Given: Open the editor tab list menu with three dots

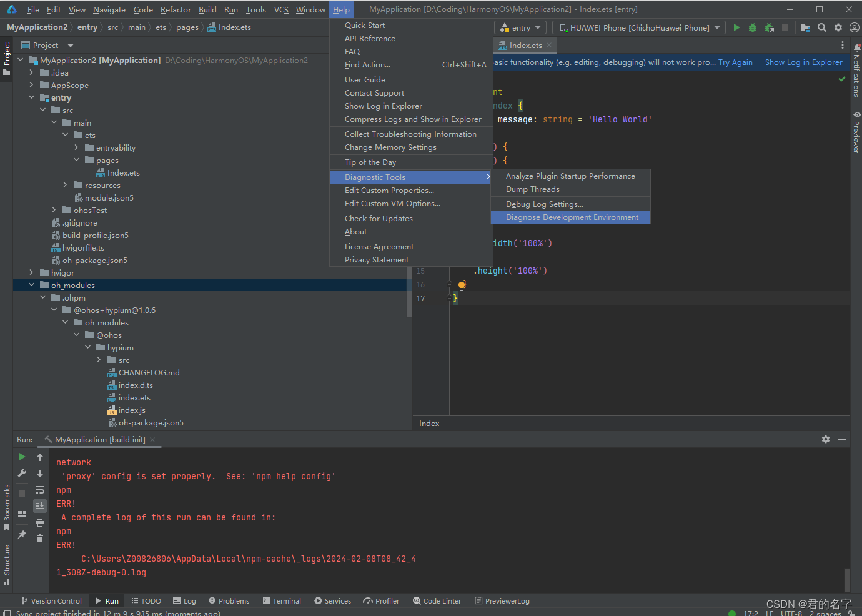Looking at the screenshot, I should [843, 45].
